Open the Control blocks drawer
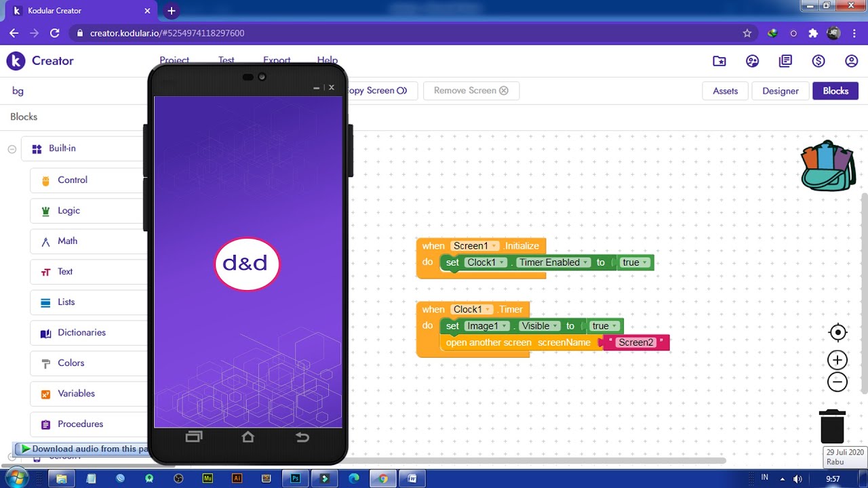This screenshot has height=488, width=868. (88, 180)
